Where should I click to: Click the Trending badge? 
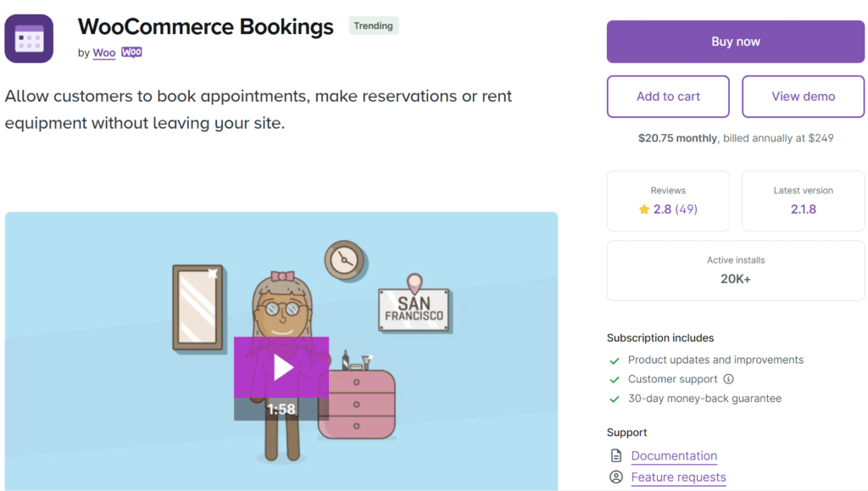(x=374, y=25)
